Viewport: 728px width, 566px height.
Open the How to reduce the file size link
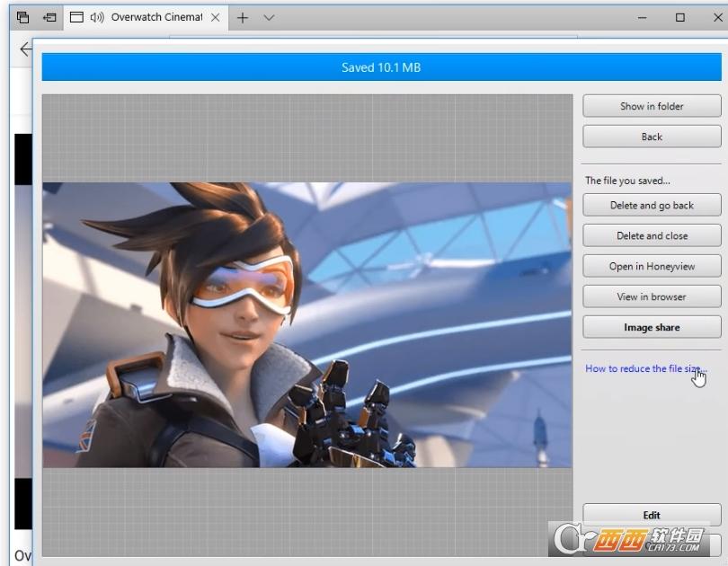[x=646, y=368]
